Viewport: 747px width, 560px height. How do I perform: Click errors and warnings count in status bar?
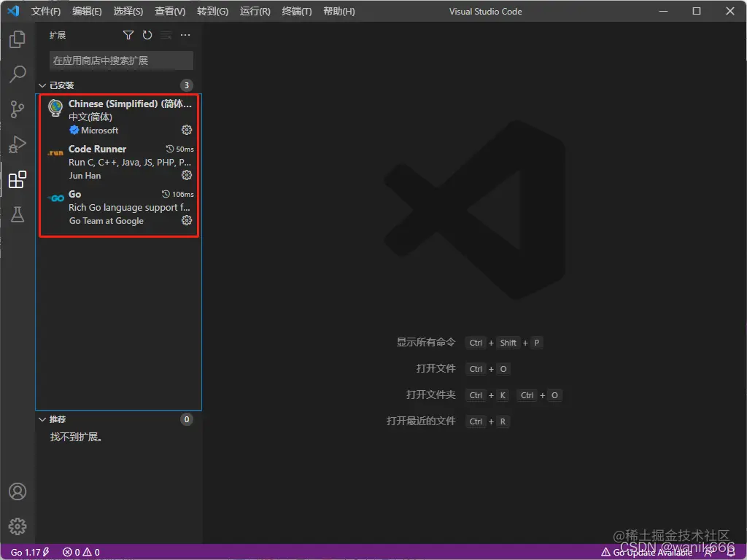81,553
